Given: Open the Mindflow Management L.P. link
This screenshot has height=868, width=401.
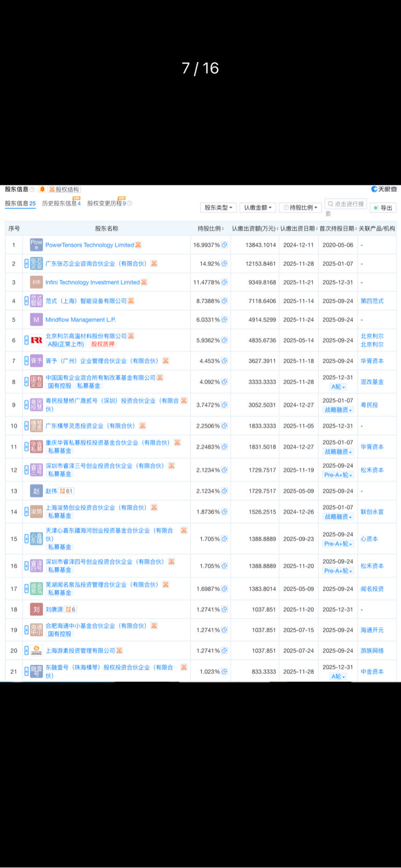Looking at the screenshot, I should pyautogui.click(x=80, y=319).
